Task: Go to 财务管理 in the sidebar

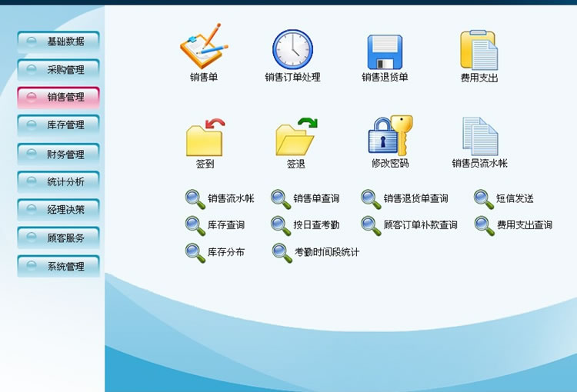Action: tap(58, 154)
